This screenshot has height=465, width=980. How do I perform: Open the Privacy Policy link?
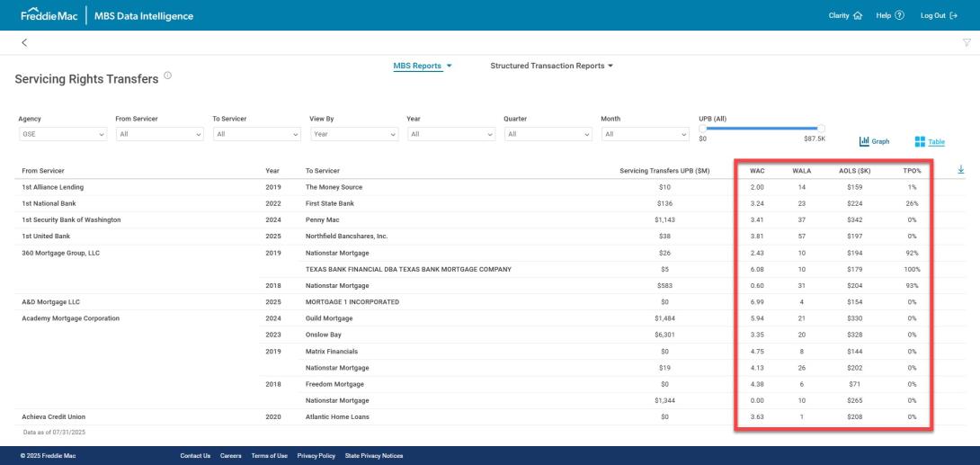pos(316,456)
